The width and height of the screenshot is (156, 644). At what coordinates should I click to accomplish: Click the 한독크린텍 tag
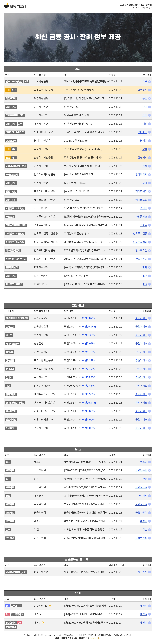point(11,394)
